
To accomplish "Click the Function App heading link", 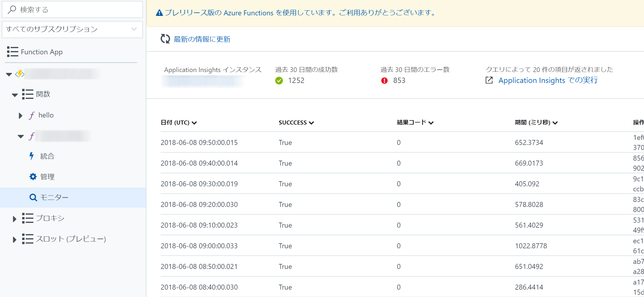I will point(42,52).
